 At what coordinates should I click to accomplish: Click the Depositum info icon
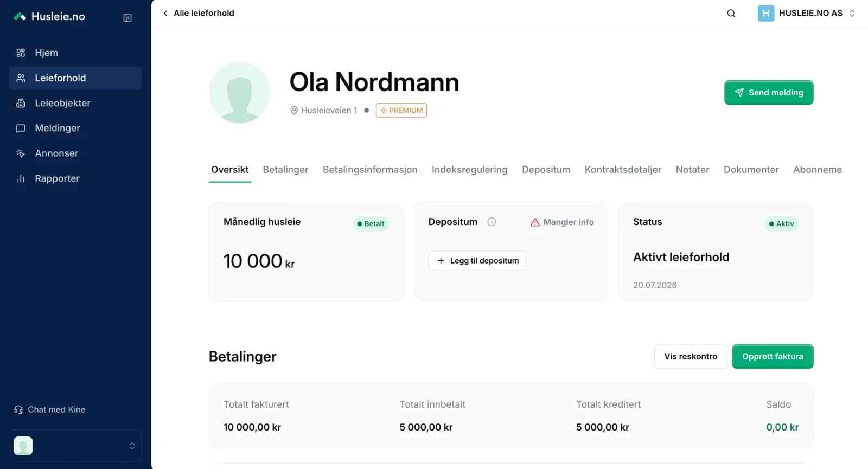click(x=492, y=222)
